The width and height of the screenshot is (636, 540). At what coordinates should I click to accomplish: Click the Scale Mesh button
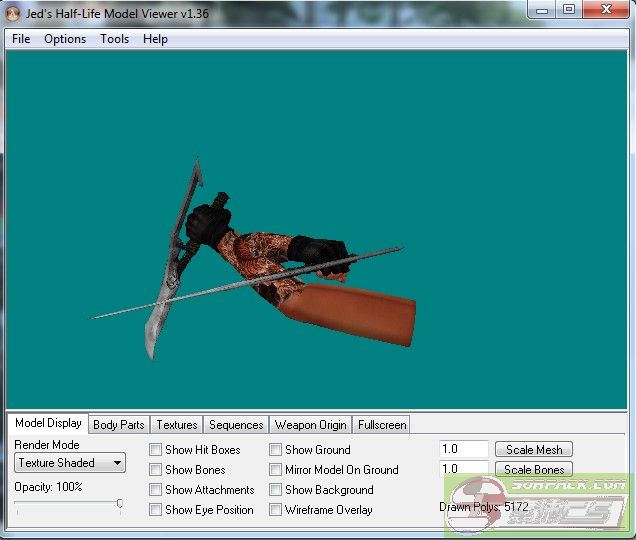tap(534, 450)
